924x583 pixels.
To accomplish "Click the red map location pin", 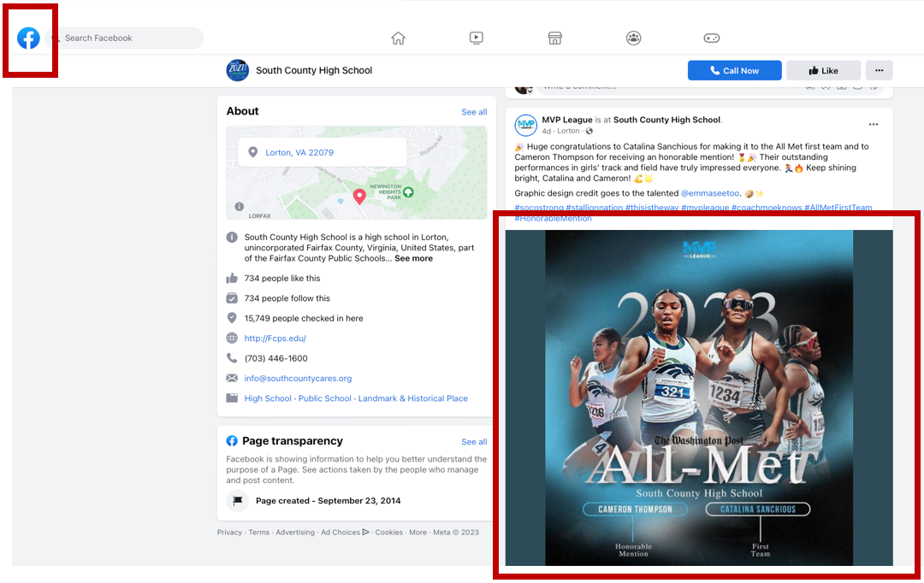I will 358,197.
